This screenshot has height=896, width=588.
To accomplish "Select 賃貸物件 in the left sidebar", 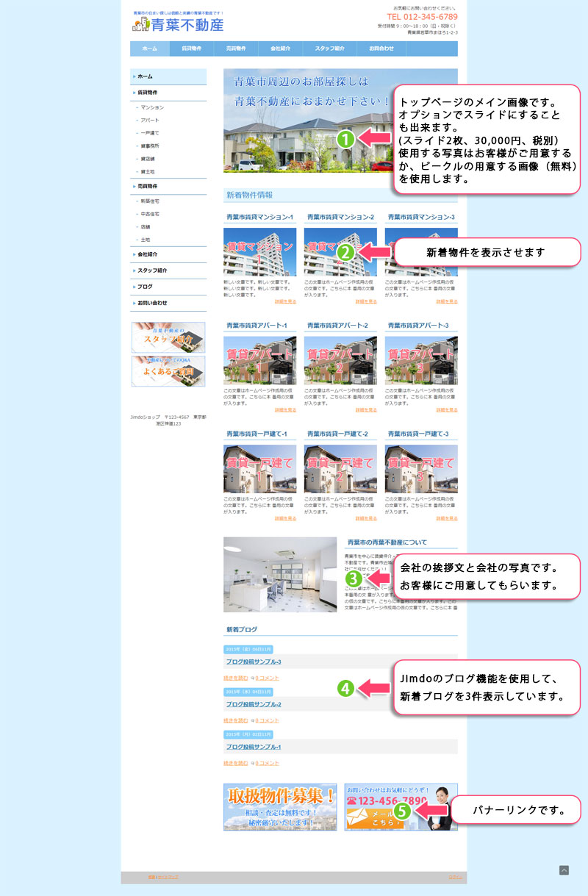I will coord(168,93).
